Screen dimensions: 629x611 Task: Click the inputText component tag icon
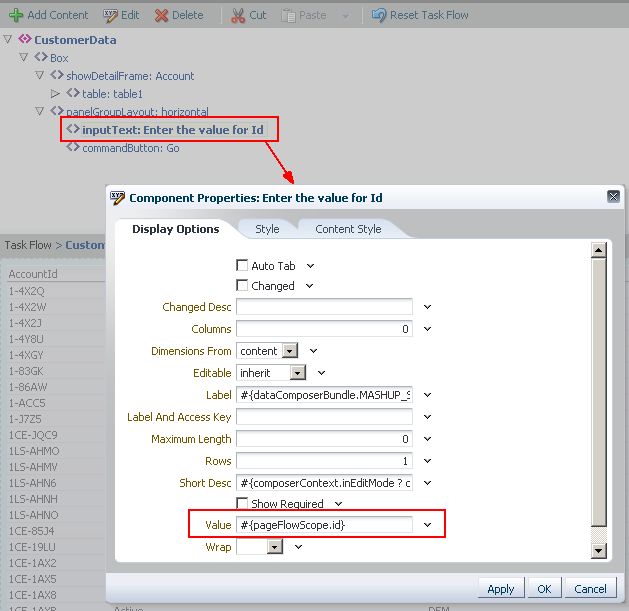point(73,129)
